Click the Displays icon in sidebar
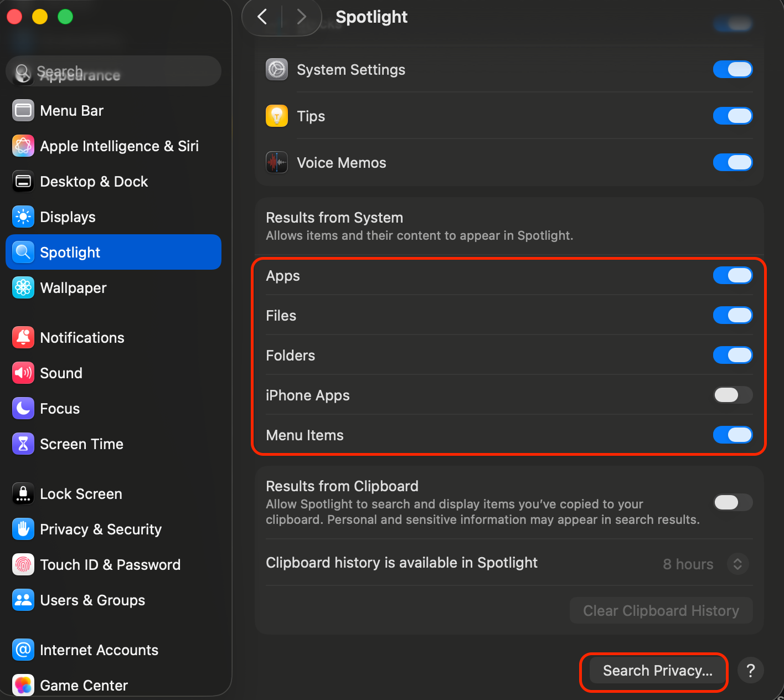The image size is (784, 700). pyautogui.click(x=23, y=217)
